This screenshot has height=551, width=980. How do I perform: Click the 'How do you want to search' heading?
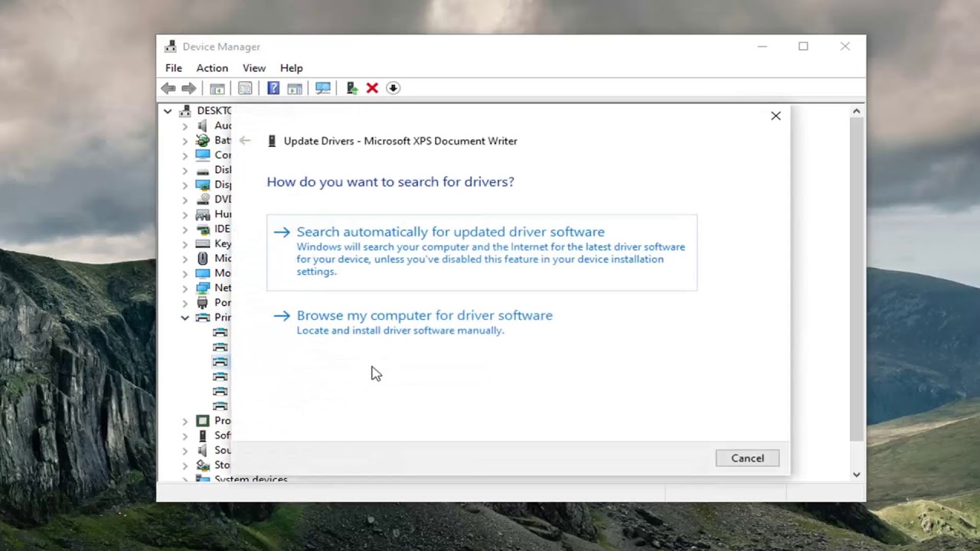390,182
